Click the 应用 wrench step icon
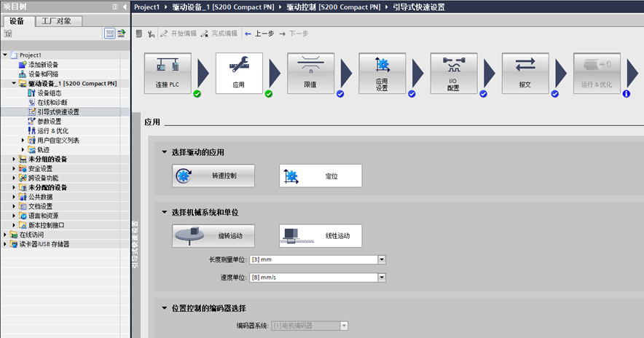The height and width of the screenshot is (338, 644). click(x=239, y=73)
